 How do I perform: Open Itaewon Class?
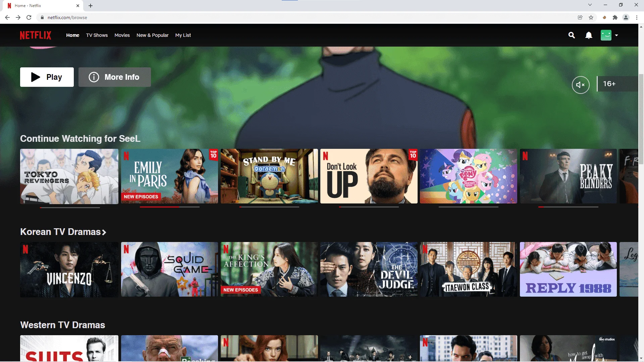(x=469, y=269)
